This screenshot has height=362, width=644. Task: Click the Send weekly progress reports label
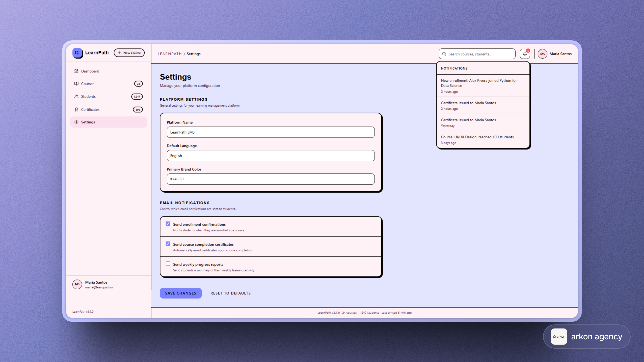pos(198,264)
